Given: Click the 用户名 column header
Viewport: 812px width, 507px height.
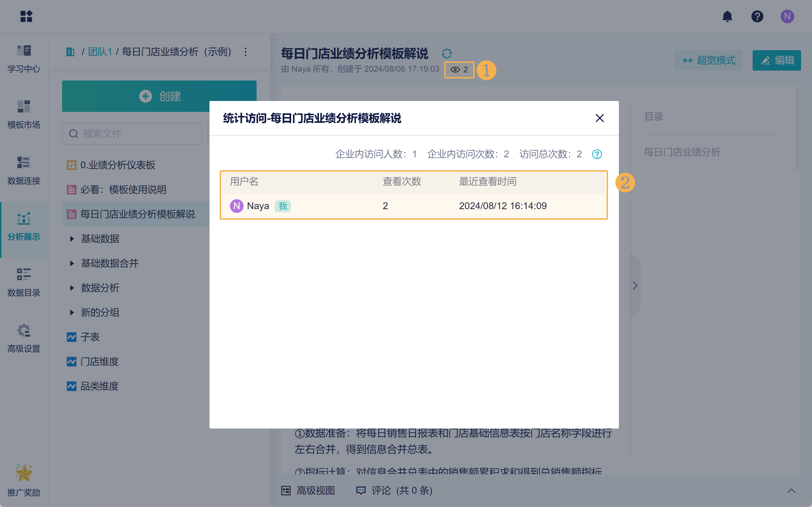Looking at the screenshot, I should click(244, 182).
